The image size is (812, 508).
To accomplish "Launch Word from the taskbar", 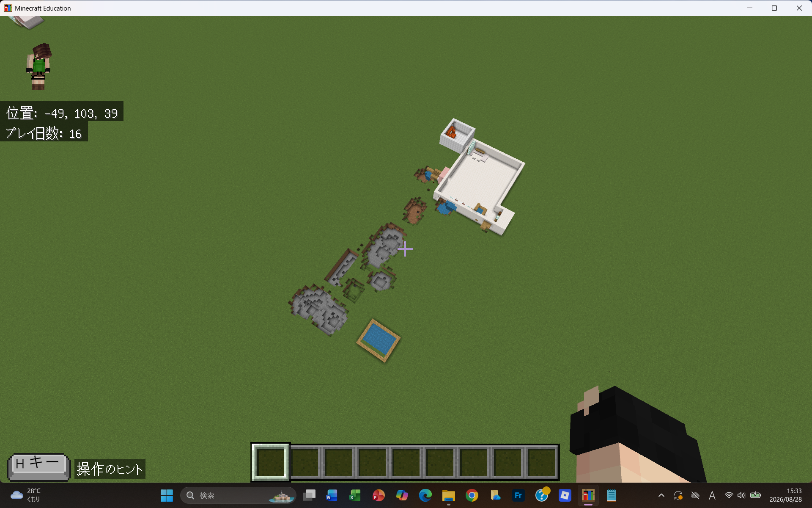I will (332, 495).
